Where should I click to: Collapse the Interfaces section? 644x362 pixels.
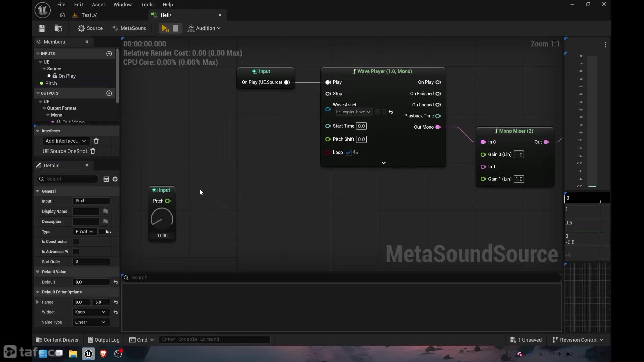coord(38,131)
